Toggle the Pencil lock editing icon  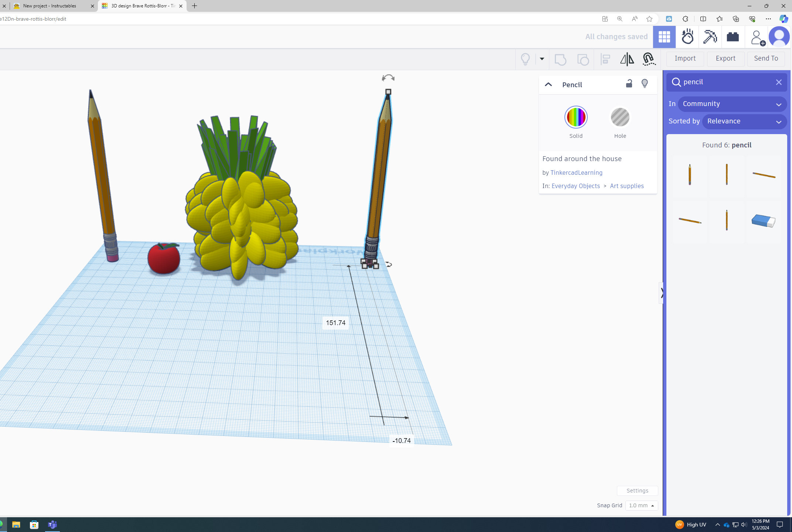tap(629, 84)
